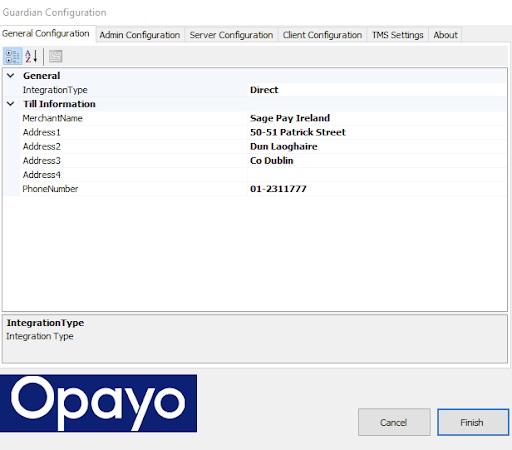Click the Opayo logo image
512x450 pixels.
[x=98, y=403]
